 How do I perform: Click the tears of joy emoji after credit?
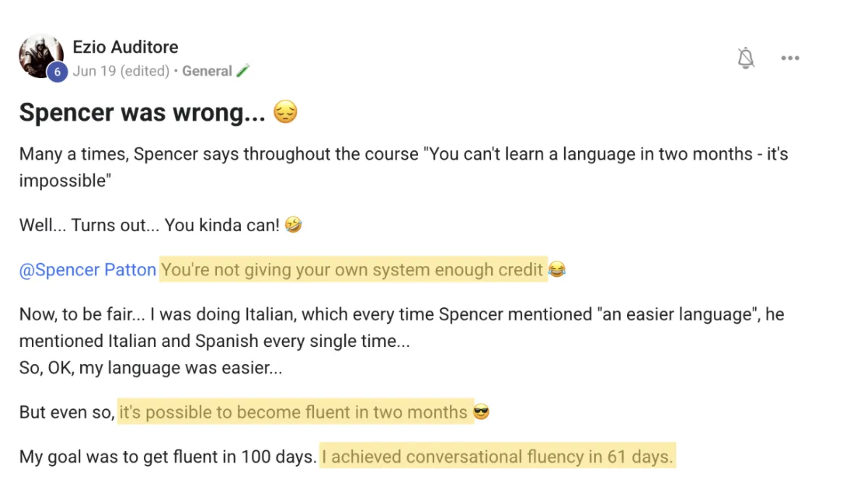pyautogui.click(x=557, y=270)
